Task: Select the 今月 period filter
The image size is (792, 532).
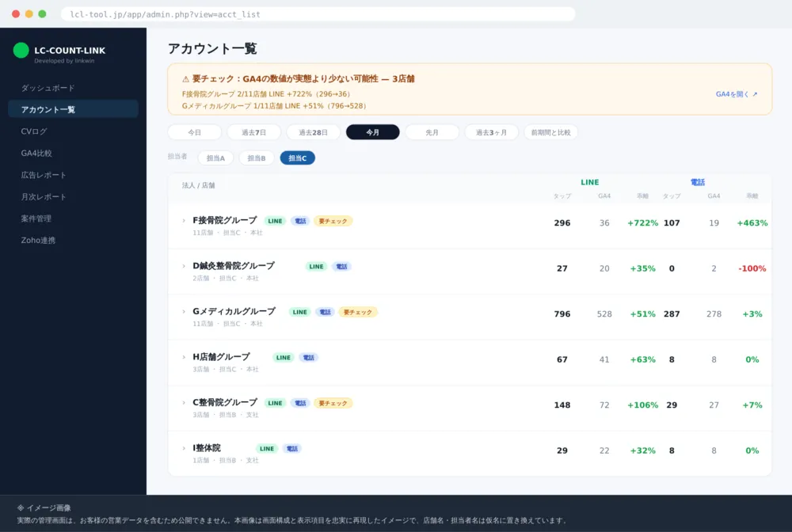Action: tap(373, 132)
